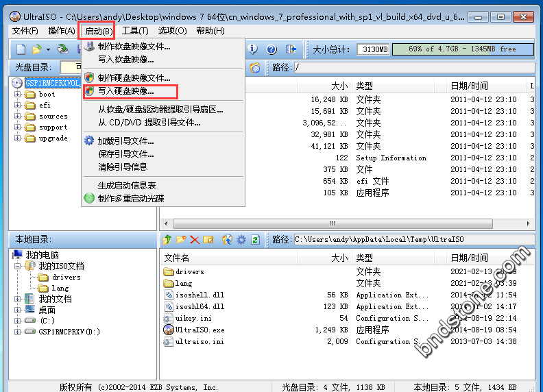This screenshot has height=392, width=543.
Task: Expand the upgrade folder in tree
Action: pyautogui.click(x=17, y=138)
